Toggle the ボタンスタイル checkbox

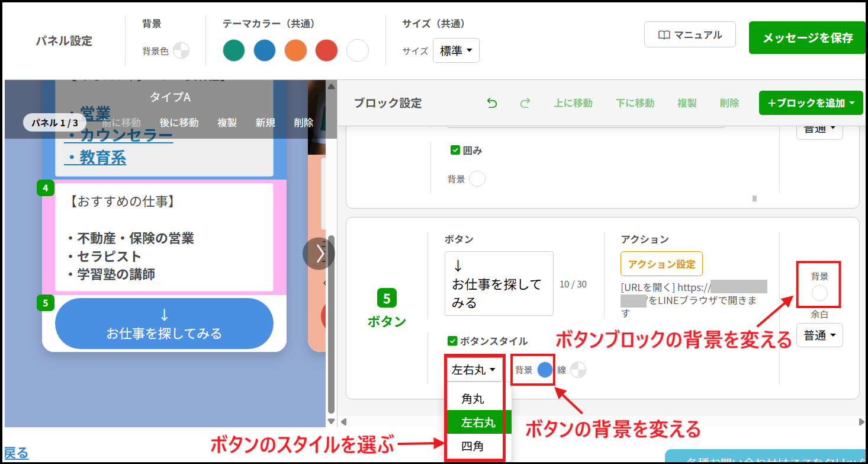pos(453,341)
